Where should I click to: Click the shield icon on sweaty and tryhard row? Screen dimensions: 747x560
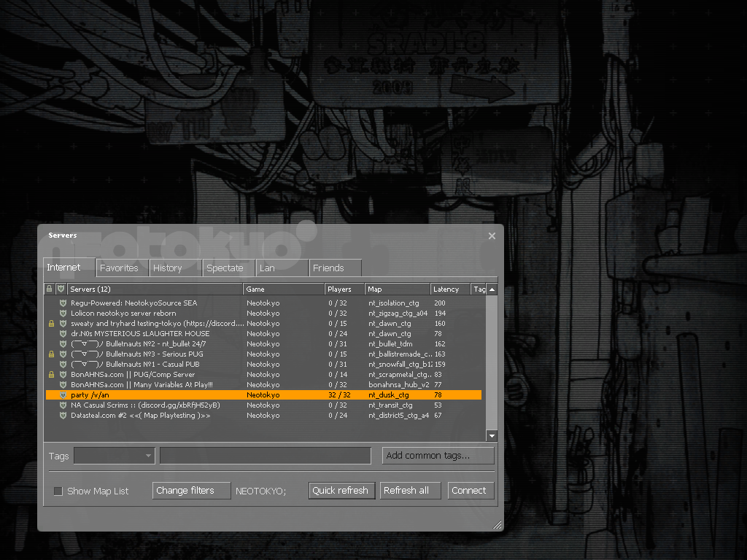click(x=63, y=323)
